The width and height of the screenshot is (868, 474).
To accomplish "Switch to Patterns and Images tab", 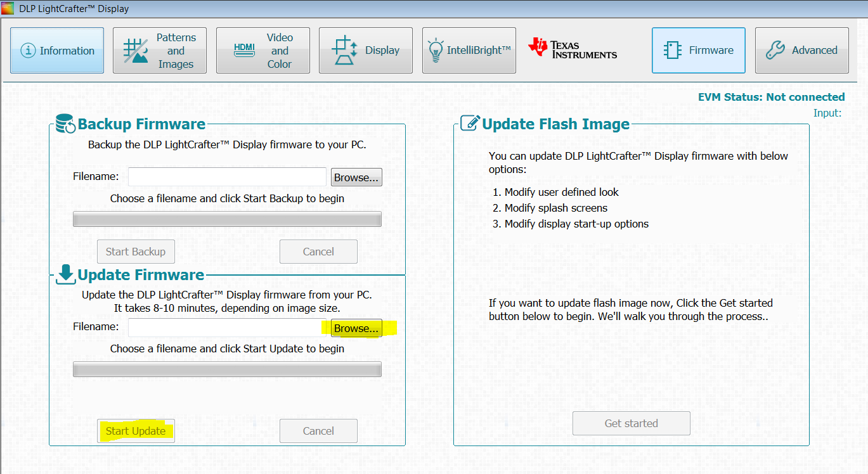I will tap(160, 51).
